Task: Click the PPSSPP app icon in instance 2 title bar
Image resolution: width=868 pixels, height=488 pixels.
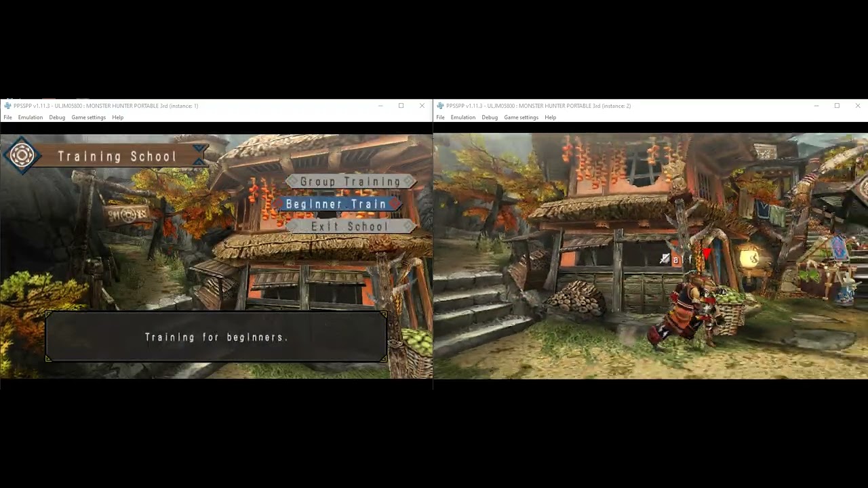Action: tap(440, 106)
